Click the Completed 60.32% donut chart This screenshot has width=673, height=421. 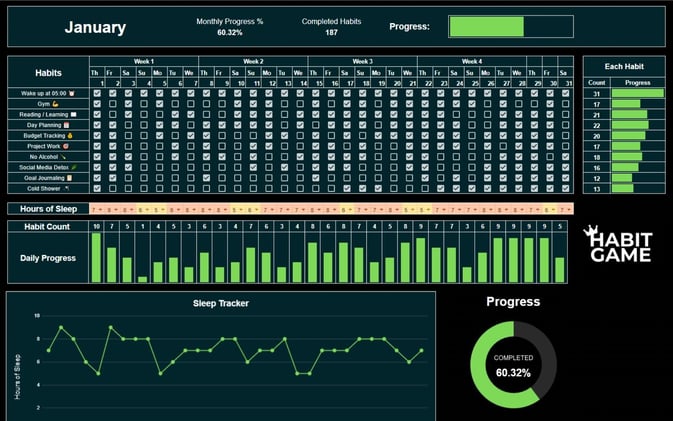(x=513, y=365)
